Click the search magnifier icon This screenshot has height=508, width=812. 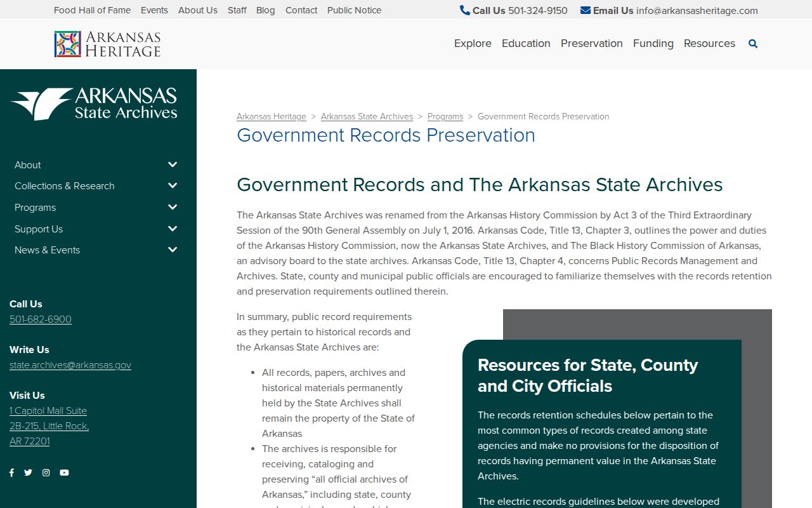[753, 44]
